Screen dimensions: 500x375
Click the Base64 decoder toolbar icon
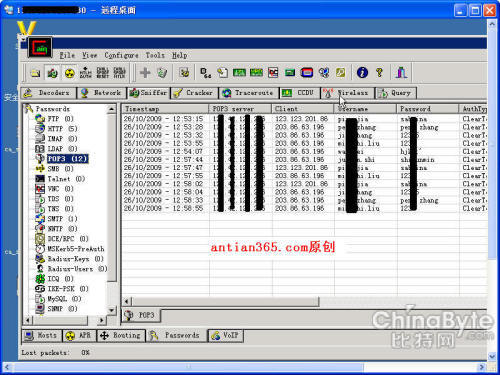coord(205,72)
